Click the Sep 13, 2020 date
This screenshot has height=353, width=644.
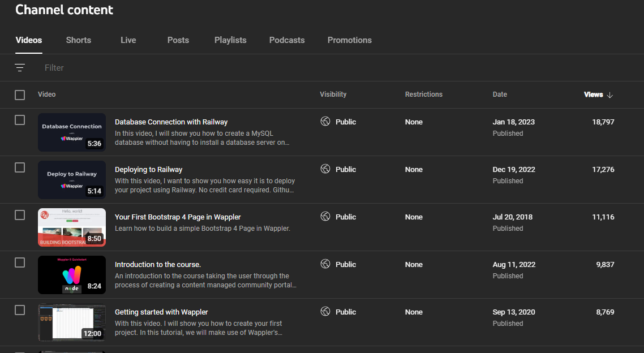click(x=514, y=312)
